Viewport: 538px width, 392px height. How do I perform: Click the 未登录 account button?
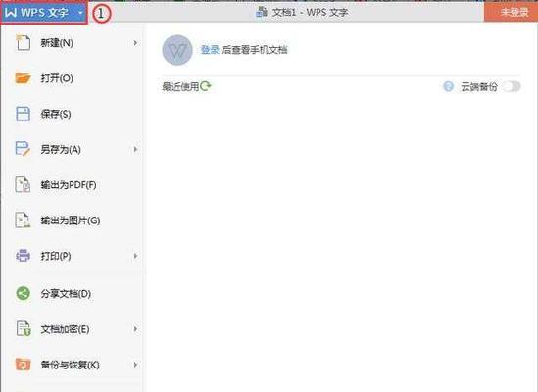[511, 12]
